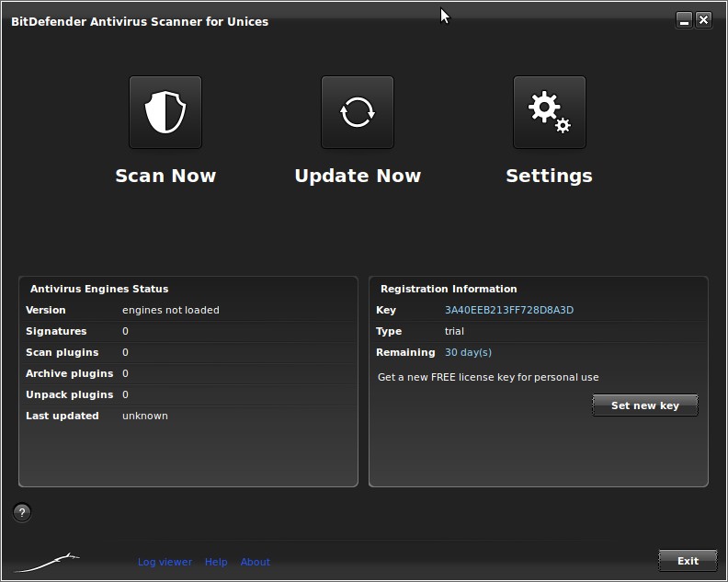
Task: Click the Update Now refresh icon
Action: [x=358, y=112]
